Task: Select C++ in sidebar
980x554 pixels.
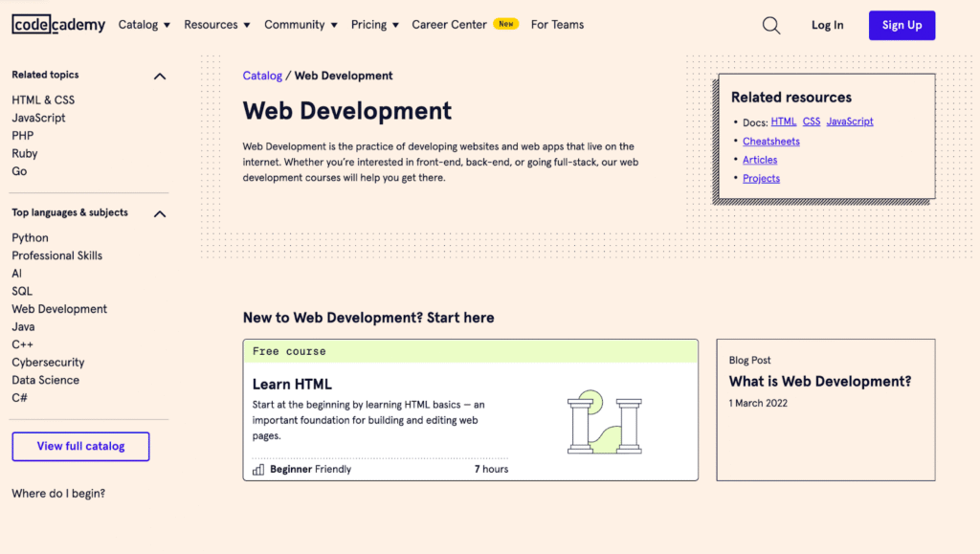Action: 23,344
